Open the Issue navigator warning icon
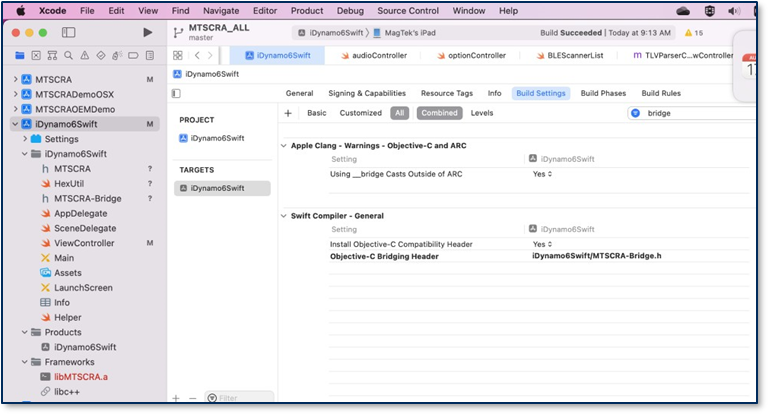Viewport: 768px width, 414px height. pos(85,55)
